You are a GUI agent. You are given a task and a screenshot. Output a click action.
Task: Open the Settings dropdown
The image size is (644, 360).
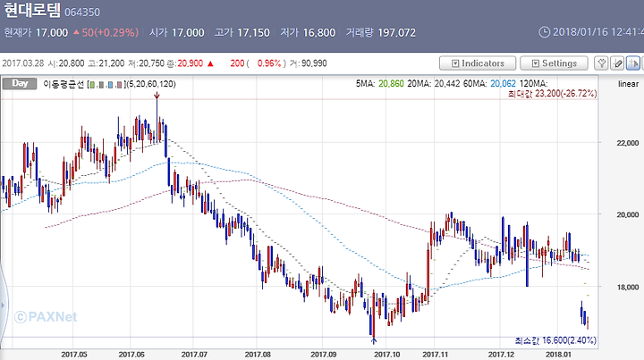pos(554,63)
